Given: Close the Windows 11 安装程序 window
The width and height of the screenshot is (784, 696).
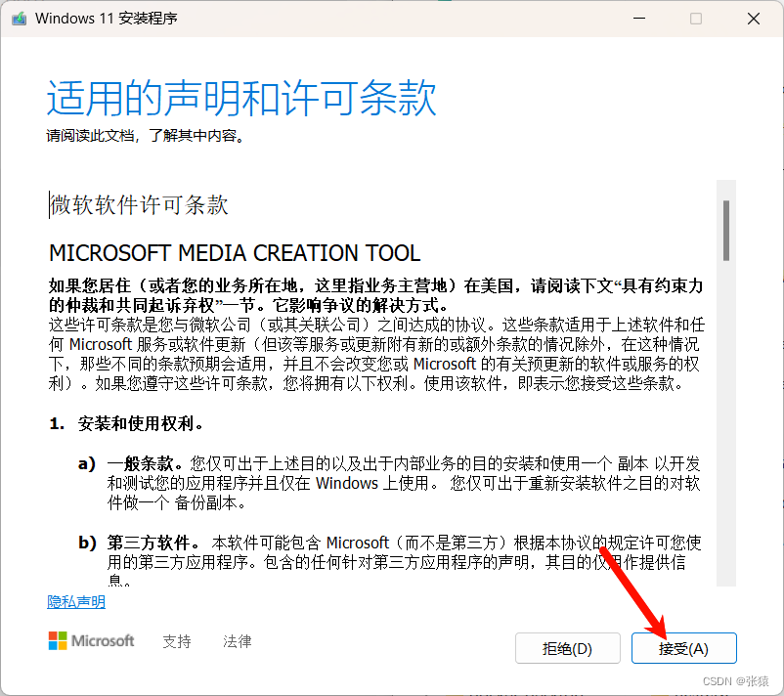Looking at the screenshot, I should tap(754, 19).
